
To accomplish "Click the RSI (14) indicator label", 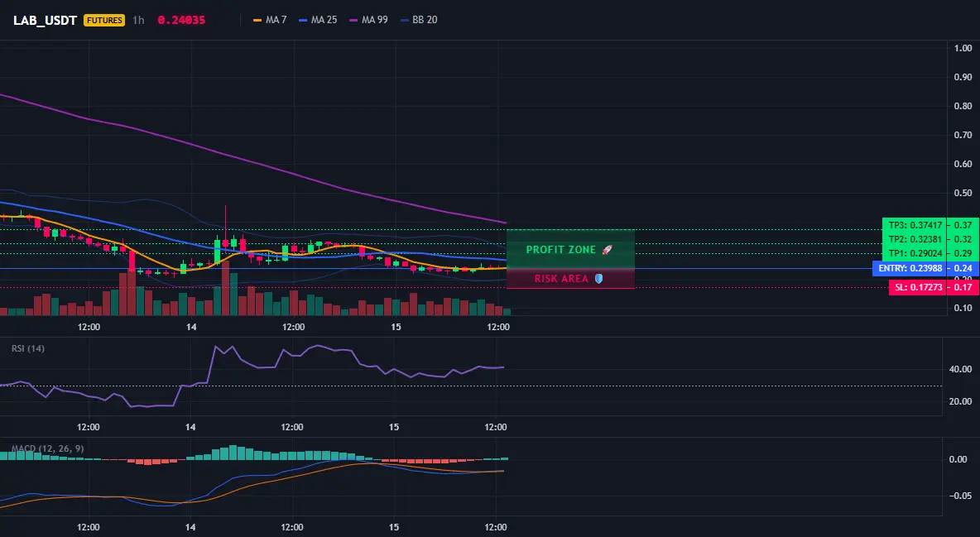I will (28, 348).
